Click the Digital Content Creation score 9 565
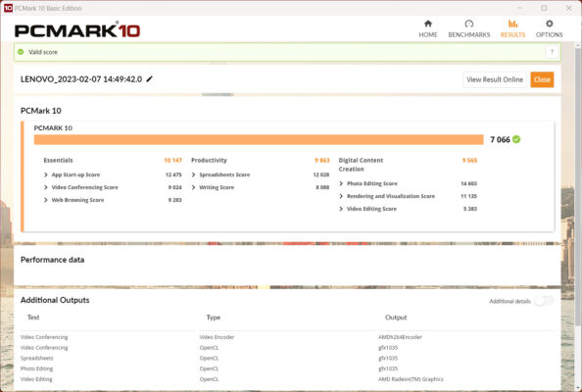This screenshot has height=392, width=582. coord(469,160)
